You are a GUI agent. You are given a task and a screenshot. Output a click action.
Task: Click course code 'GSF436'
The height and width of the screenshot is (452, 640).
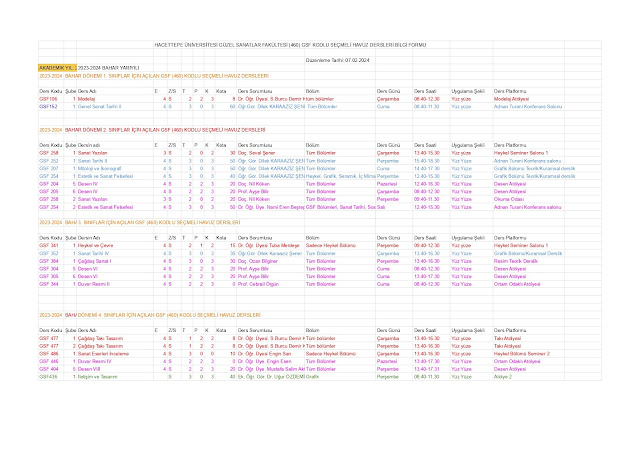48,377
